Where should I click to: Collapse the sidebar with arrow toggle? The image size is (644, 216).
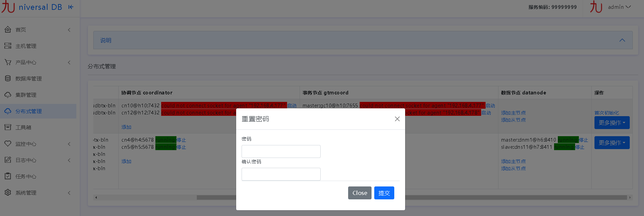click(x=71, y=7)
